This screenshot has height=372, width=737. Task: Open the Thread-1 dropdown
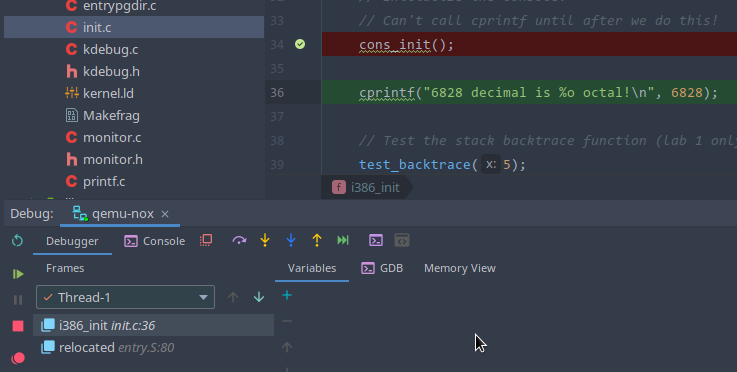point(125,297)
